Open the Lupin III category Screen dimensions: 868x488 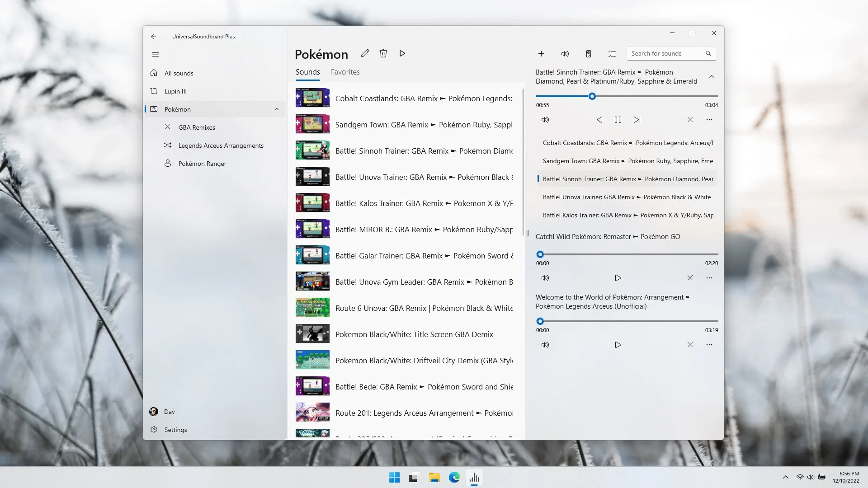click(x=215, y=91)
